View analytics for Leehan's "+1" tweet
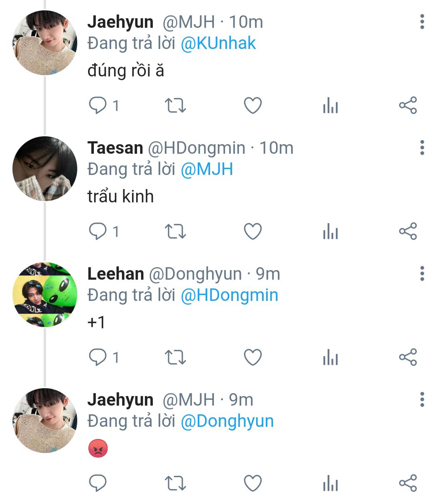 point(330,357)
